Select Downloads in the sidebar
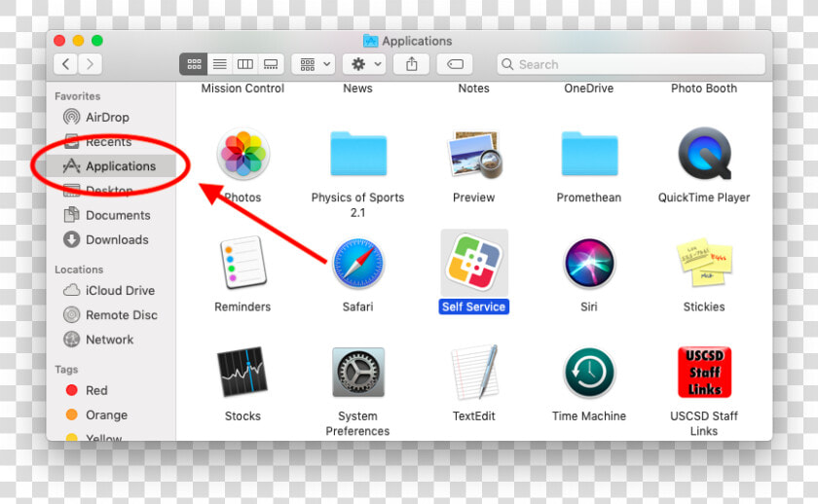The width and height of the screenshot is (818, 504). 111,239
